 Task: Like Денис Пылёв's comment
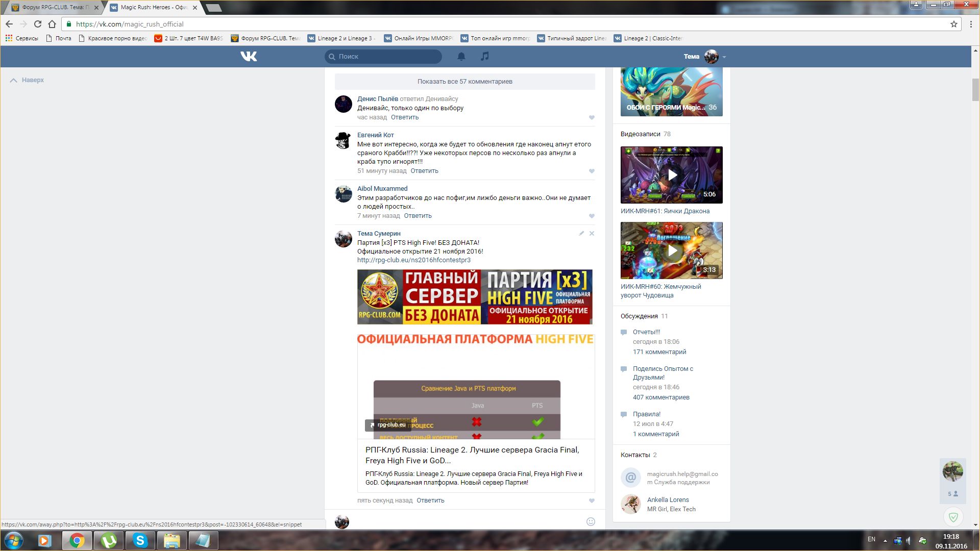tap(592, 118)
